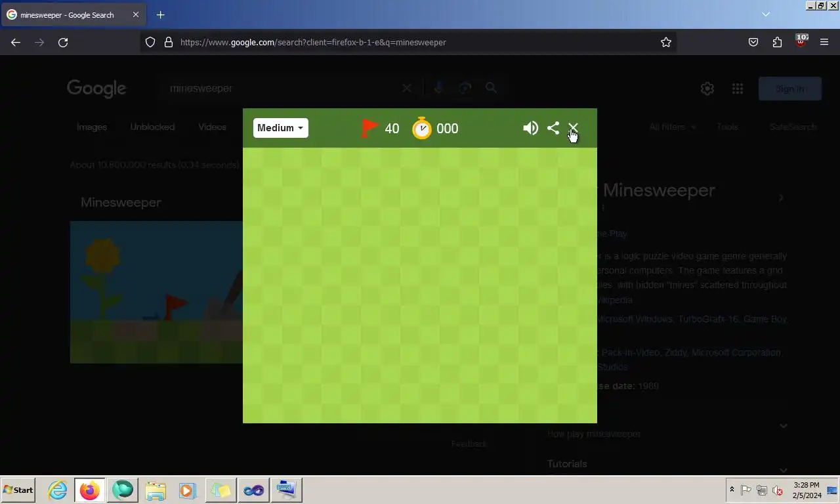The width and height of the screenshot is (840, 504).
Task: Click the yellow stopwatch timer icon
Action: click(x=422, y=128)
